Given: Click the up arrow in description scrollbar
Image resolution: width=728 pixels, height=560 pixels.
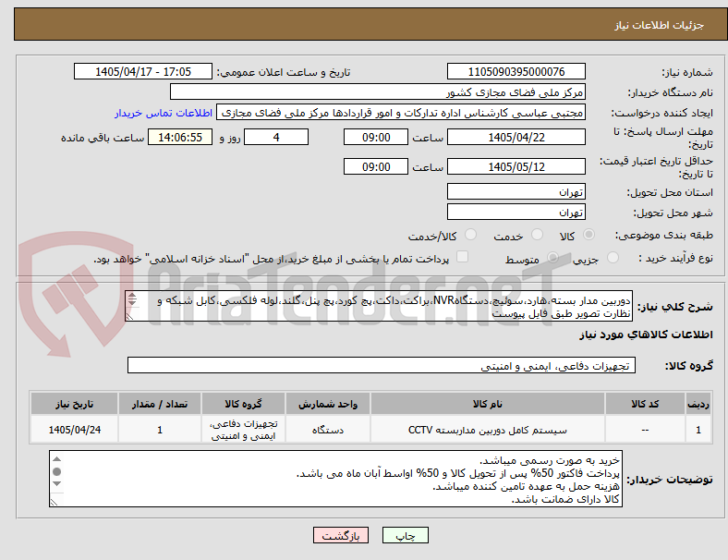Looking at the screenshot, I should click(x=132, y=296).
